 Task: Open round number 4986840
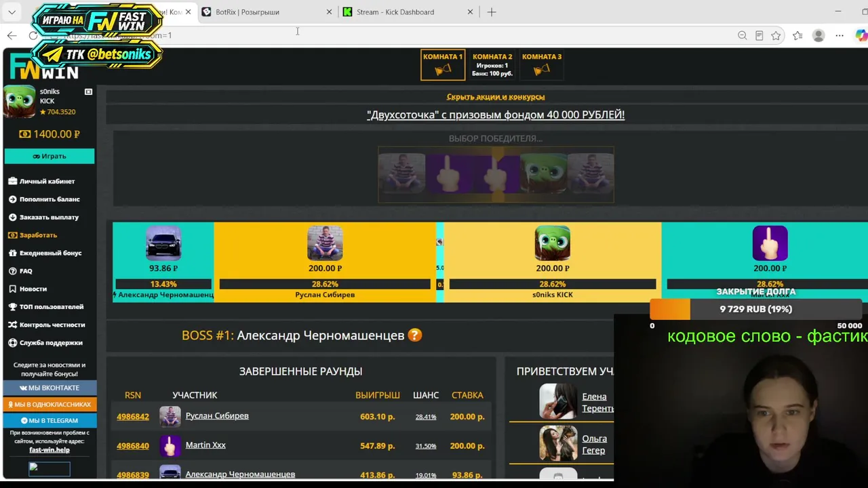(133, 446)
